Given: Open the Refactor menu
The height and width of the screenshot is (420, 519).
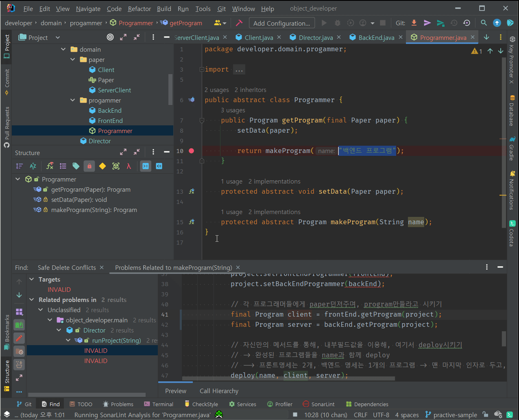Looking at the screenshot, I should pos(139,9).
